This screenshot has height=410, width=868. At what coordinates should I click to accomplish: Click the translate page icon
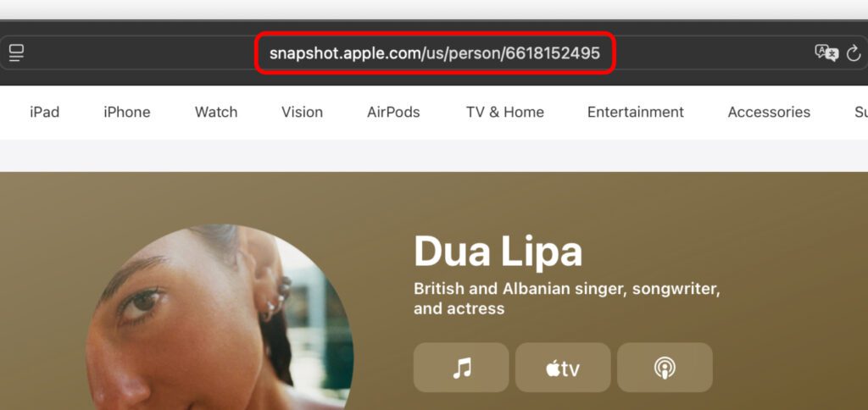coord(826,53)
